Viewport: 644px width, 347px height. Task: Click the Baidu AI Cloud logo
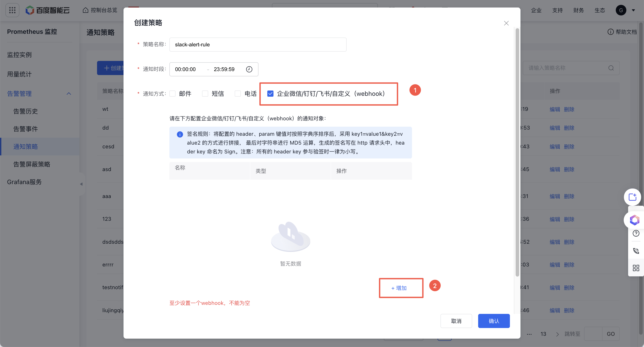coord(47,10)
